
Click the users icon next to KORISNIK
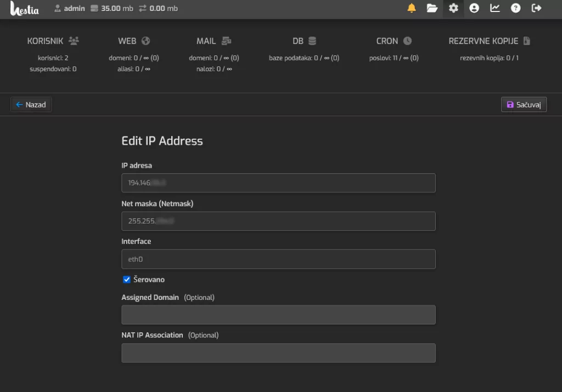(x=74, y=41)
